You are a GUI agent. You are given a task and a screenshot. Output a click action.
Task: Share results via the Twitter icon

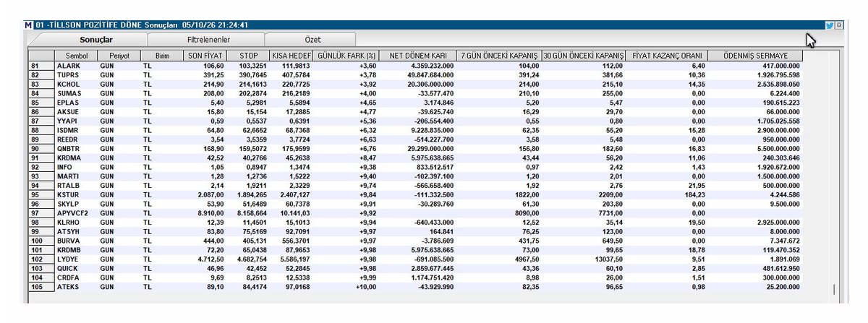coord(829,25)
